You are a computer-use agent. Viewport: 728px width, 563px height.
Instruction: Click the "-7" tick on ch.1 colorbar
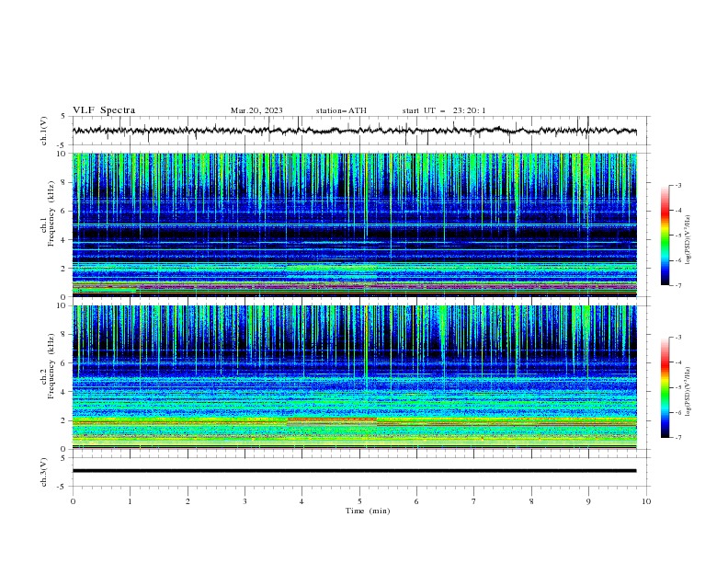[677, 285]
